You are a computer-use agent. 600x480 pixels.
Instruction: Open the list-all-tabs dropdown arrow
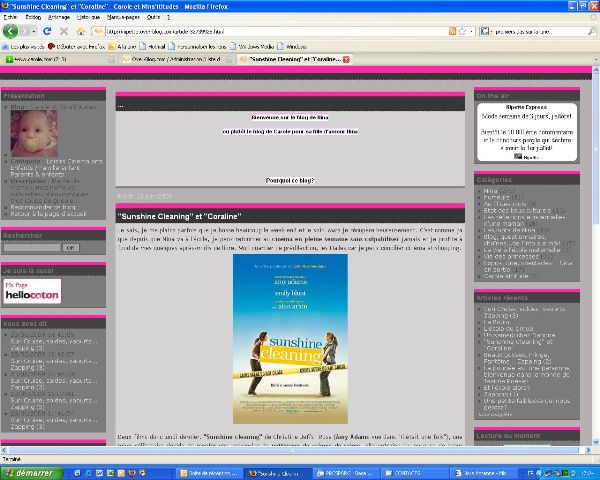coord(595,60)
